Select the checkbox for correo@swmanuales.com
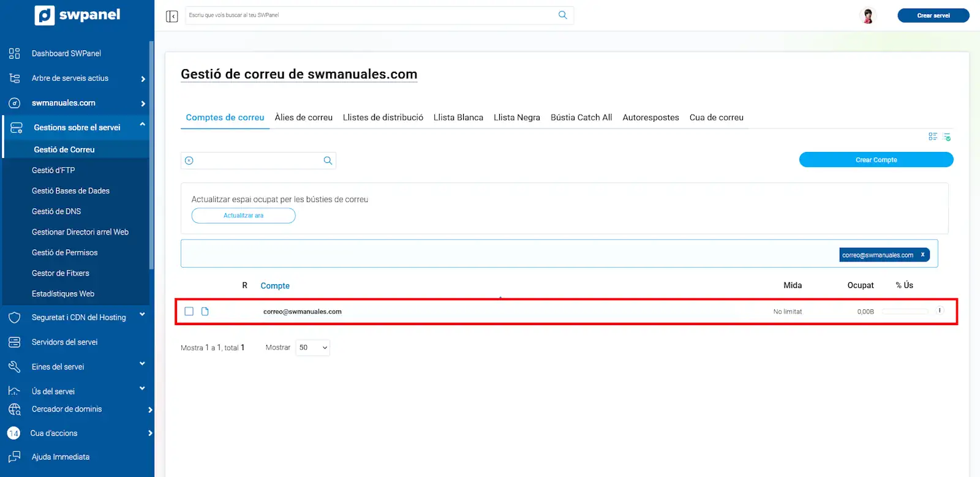980x477 pixels. click(x=189, y=312)
